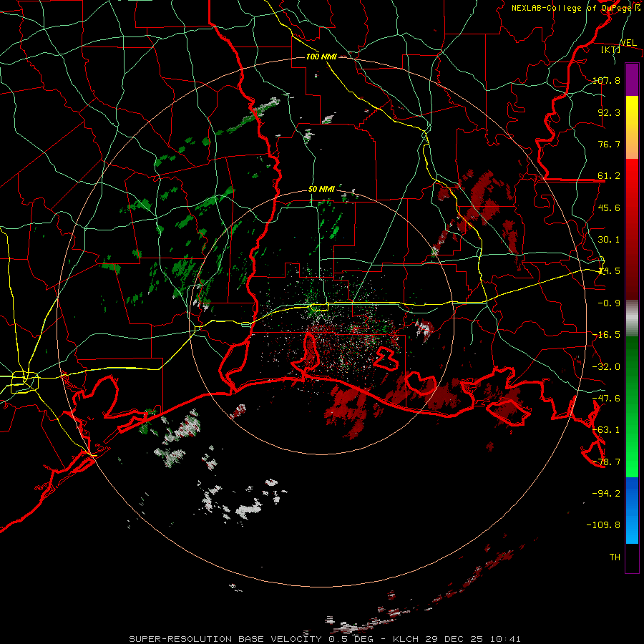This screenshot has width=644, height=644.
Task: Click the 92.3 legend value
Action: click(609, 112)
